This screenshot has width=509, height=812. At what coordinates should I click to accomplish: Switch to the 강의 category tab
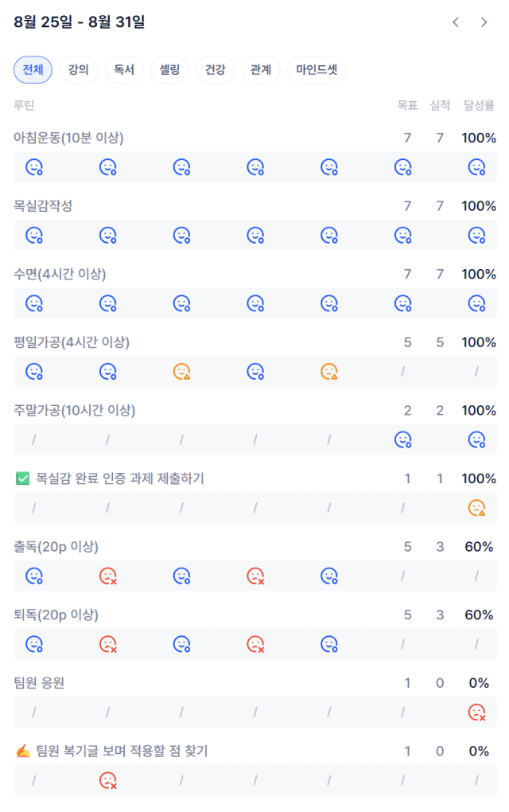[x=79, y=70]
